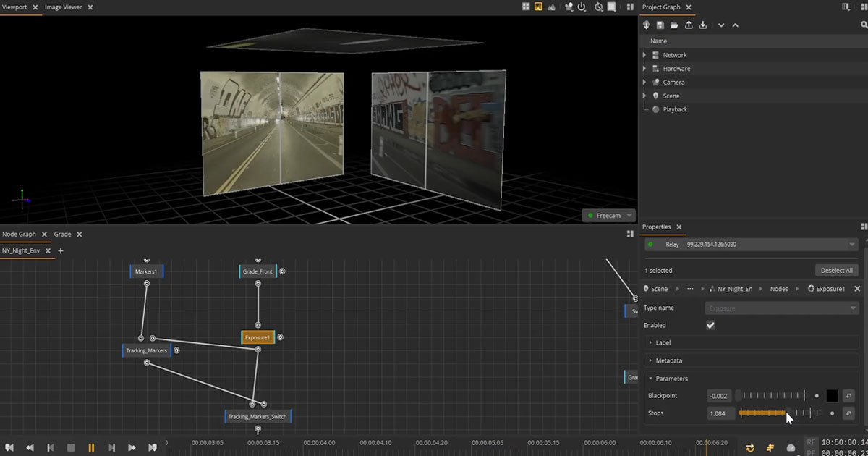
Task: Expand the Label section
Action: coord(750,342)
